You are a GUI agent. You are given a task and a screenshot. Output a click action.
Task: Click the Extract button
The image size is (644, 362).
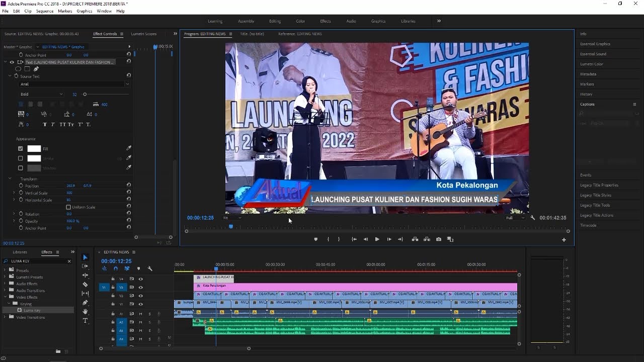point(427,239)
